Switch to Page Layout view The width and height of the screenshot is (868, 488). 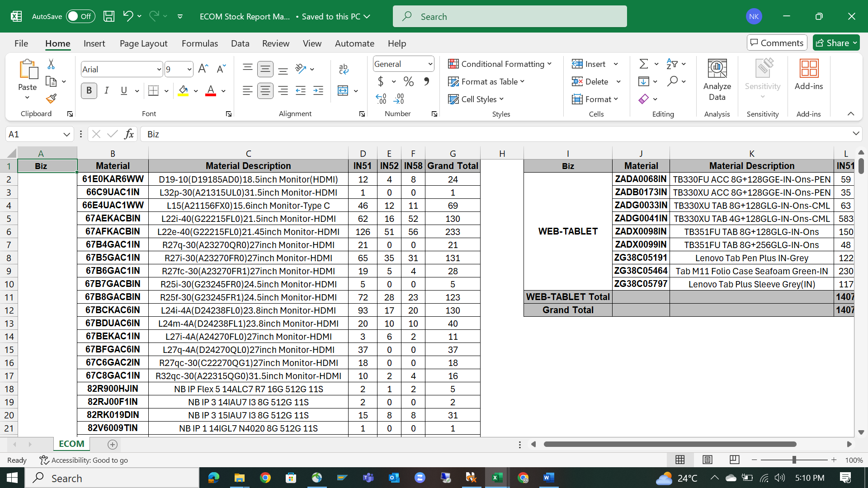707,460
